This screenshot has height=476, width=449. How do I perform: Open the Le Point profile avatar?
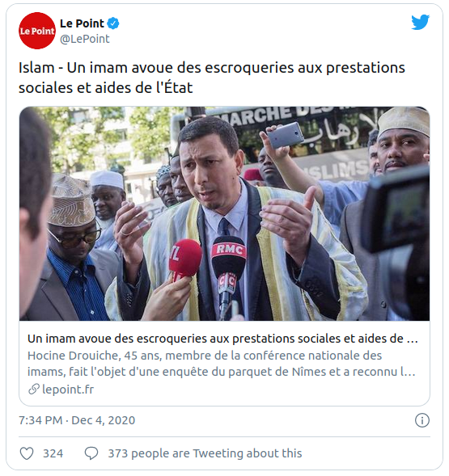37,31
